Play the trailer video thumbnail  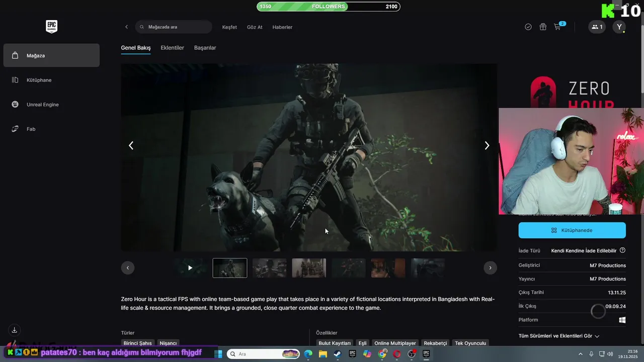click(190, 268)
